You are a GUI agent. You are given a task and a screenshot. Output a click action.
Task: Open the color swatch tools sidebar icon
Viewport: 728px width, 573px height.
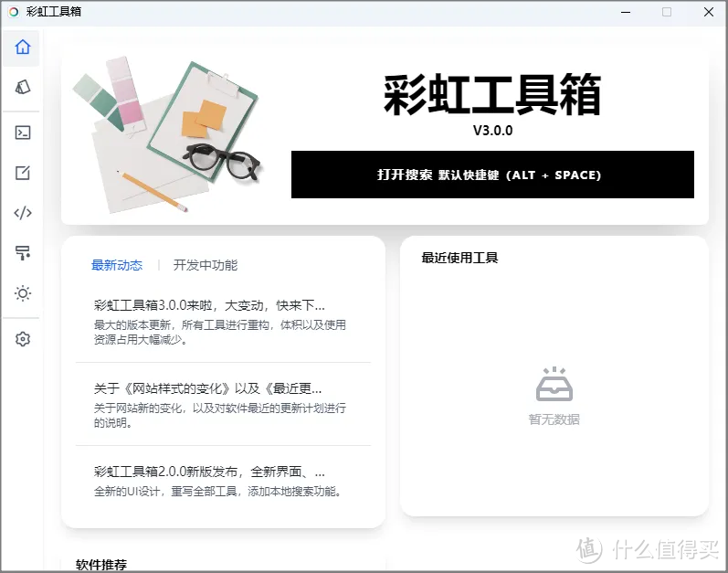[22, 87]
